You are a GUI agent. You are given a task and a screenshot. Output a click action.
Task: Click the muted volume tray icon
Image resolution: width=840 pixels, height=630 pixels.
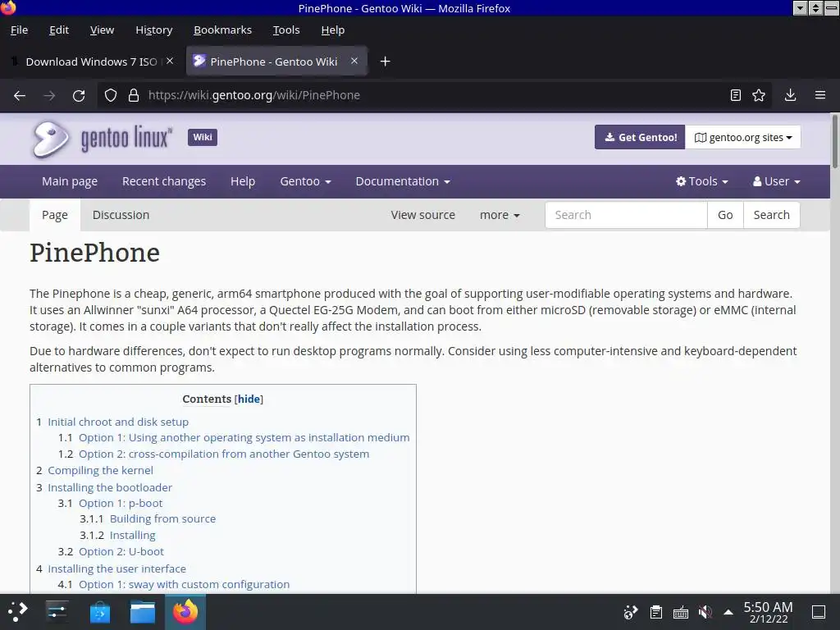705,612
